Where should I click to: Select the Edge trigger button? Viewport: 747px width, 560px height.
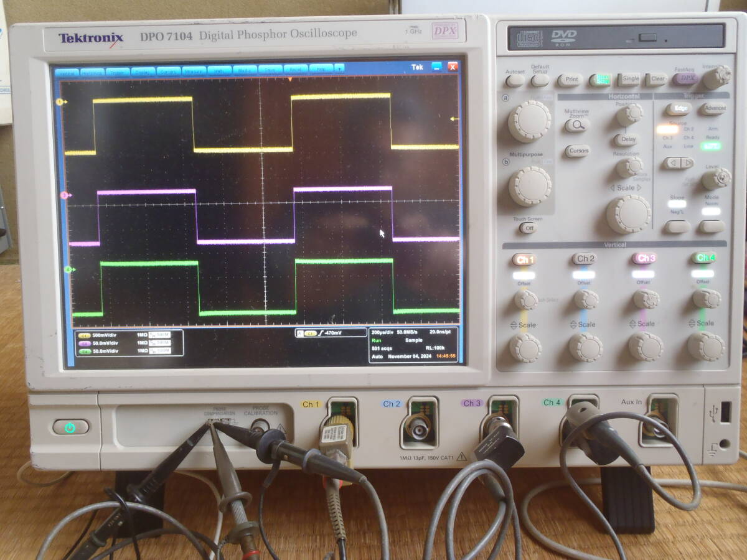[x=679, y=109]
